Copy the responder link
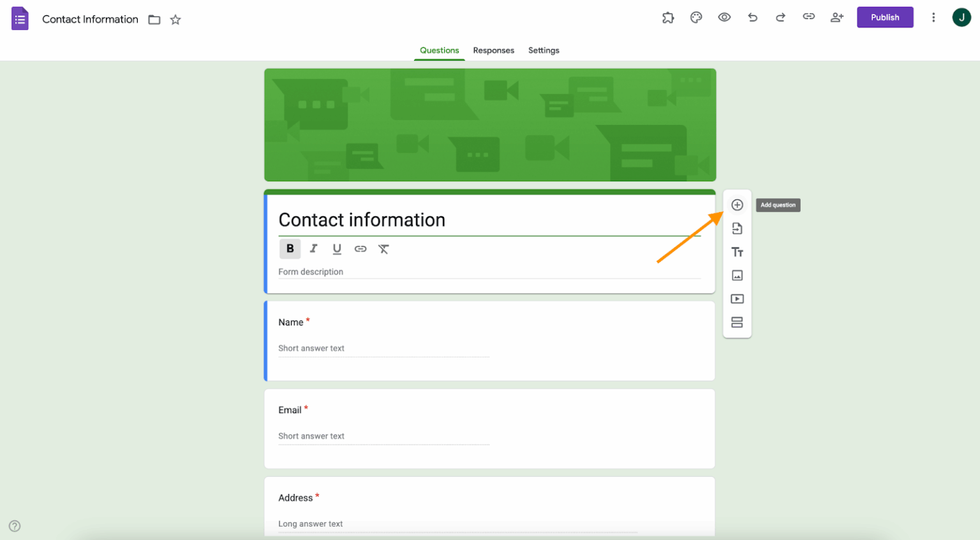The height and width of the screenshot is (540, 980). pyautogui.click(x=808, y=17)
